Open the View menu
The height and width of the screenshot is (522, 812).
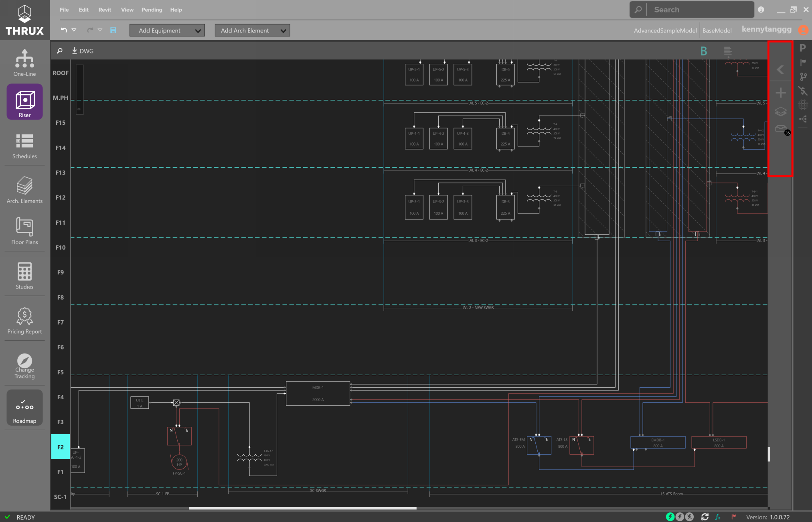(x=127, y=10)
